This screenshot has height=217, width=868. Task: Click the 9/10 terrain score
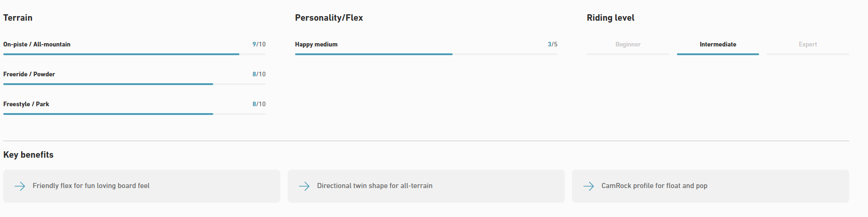259,45
